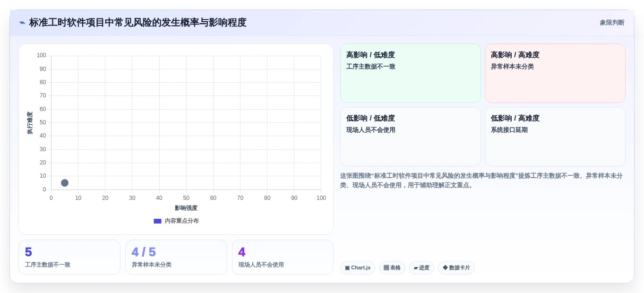This screenshot has width=644, height=293.
Task: Select the Chart.js tag chip
Action: [358, 267]
